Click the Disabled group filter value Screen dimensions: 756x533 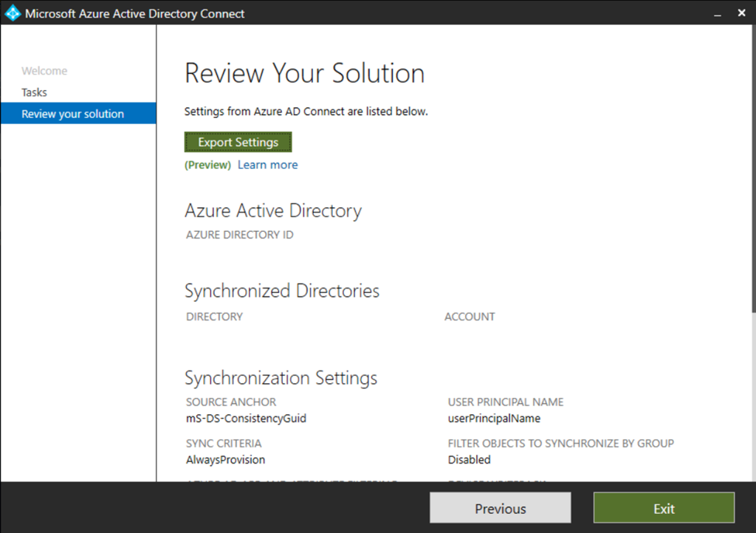(x=469, y=460)
